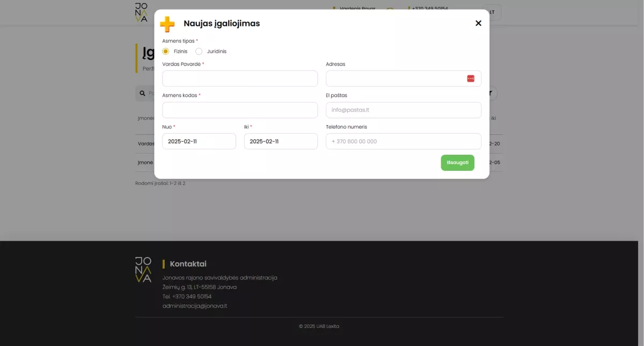The image size is (644, 346).
Task: Click the search magnifier icon behind the dialog
Action: pos(142,92)
